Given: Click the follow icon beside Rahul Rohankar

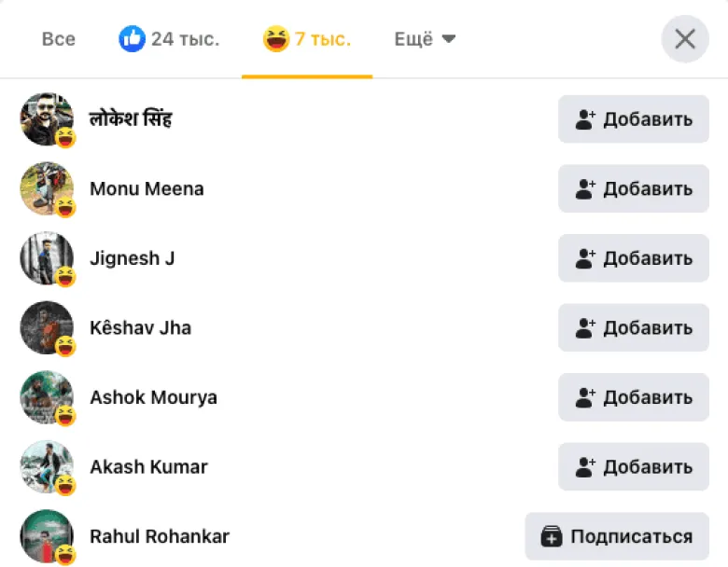Looking at the screenshot, I should coord(552,536).
